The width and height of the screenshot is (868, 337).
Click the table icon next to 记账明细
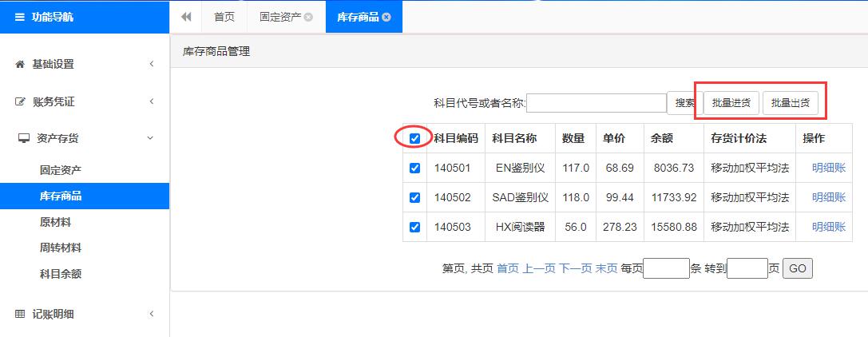pyautogui.click(x=20, y=314)
